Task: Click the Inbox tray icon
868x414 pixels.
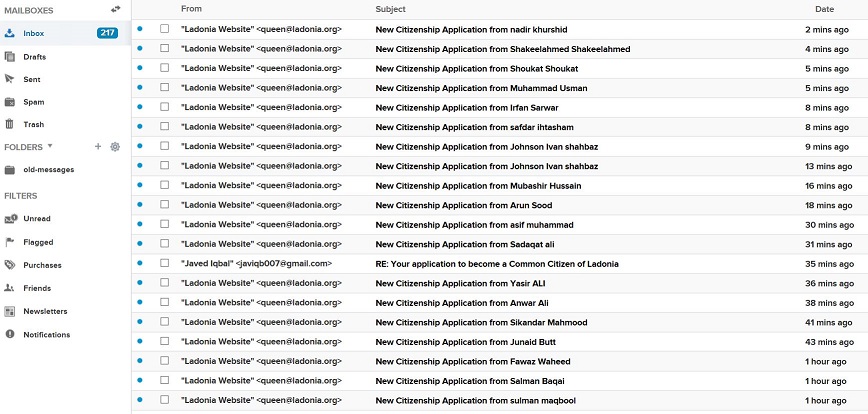Action: tap(9, 33)
